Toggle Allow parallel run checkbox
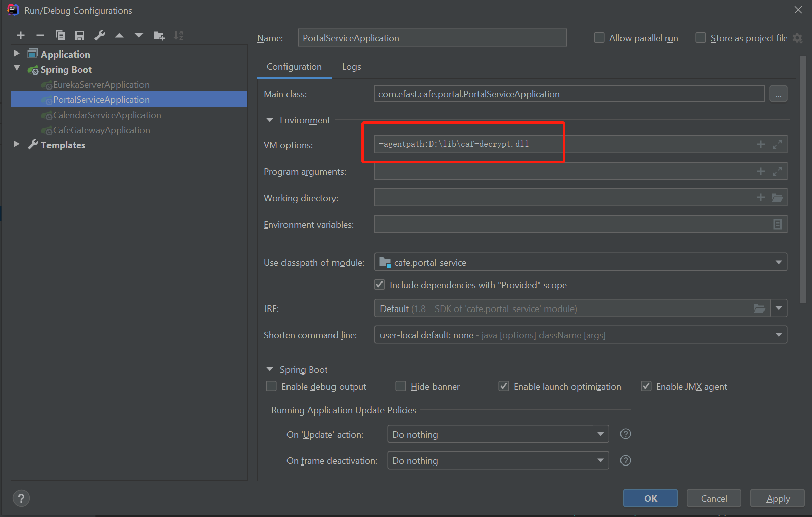 [x=599, y=38]
